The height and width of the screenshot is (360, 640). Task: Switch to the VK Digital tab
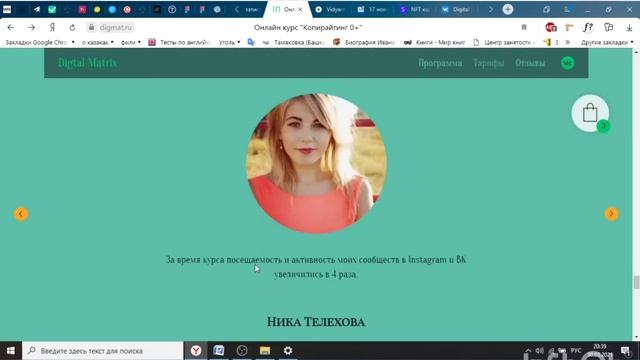point(456,9)
